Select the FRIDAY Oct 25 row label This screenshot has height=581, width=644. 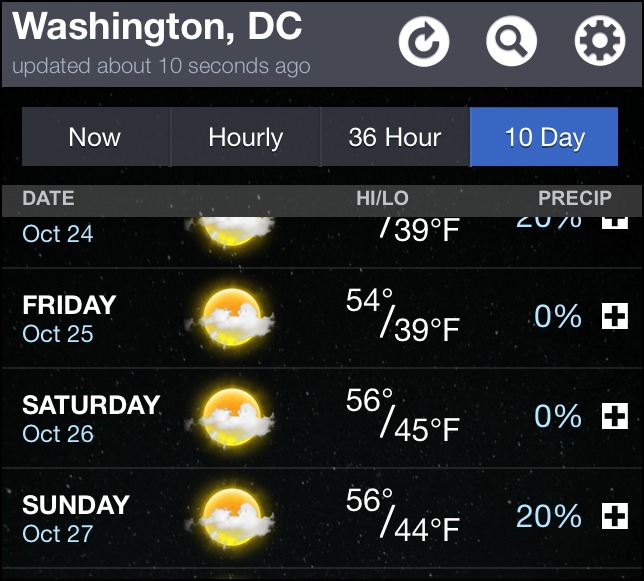[x=69, y=318]
